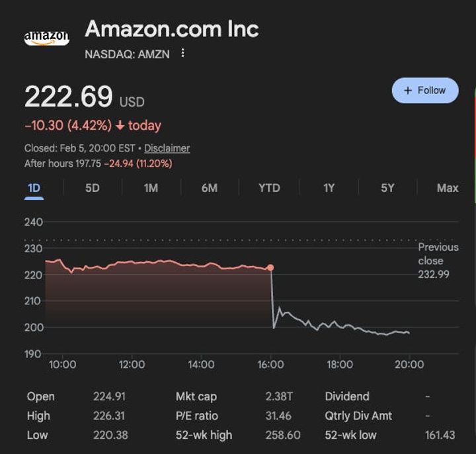Click the pink market-close marker dot
Screen dimensions: 476x454
[270, 268]
